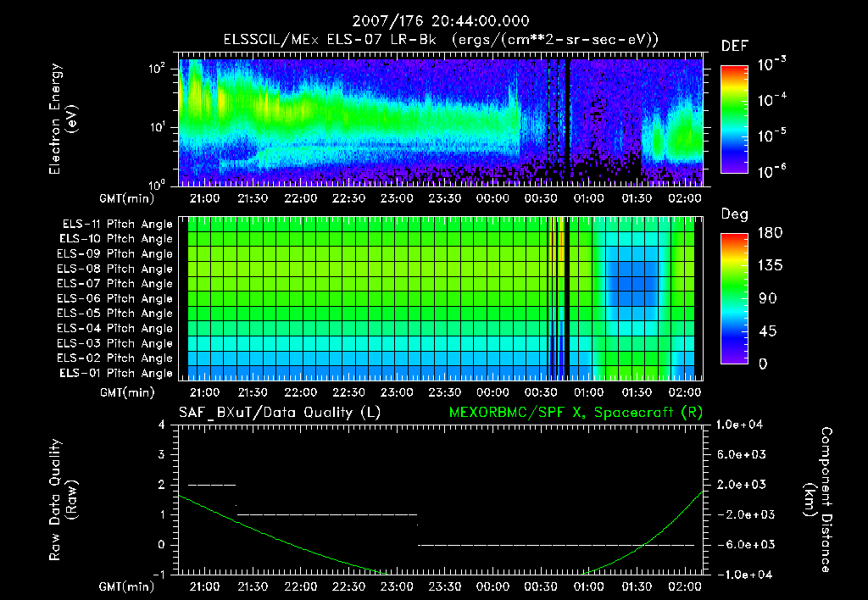Image resolution: width=868 pixels, height=600 pixels.
Task: Click the green MEXORBMC/SPF X, Spacecraft (R) title
Action: [576, 413]
